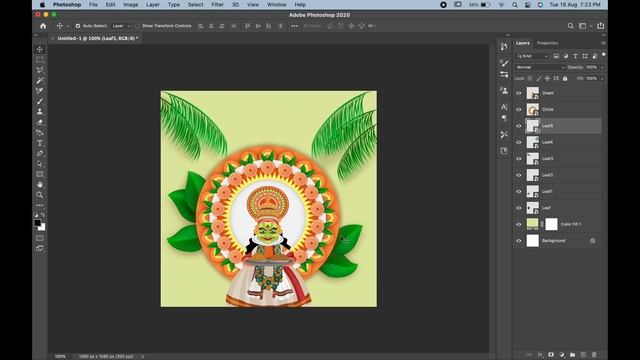The width and height of the screenshot is (640, 360).
Task: Open the History panel icon
Action: (x=504, y=47)
